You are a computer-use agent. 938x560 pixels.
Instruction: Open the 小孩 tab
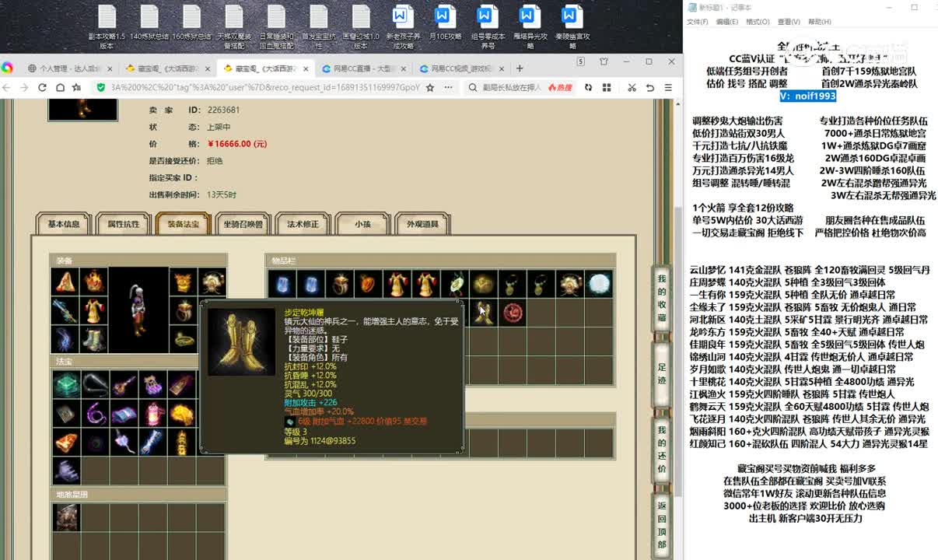(362, 224)
